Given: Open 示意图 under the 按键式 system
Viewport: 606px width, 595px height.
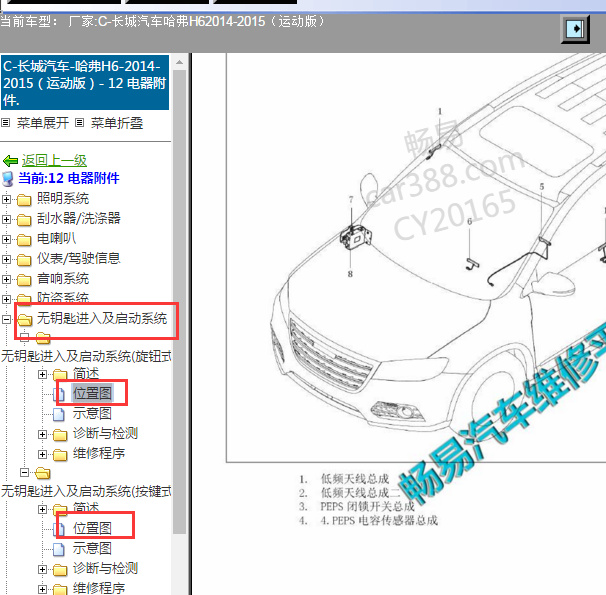Looking at the screenshot, I should point(92,549).
